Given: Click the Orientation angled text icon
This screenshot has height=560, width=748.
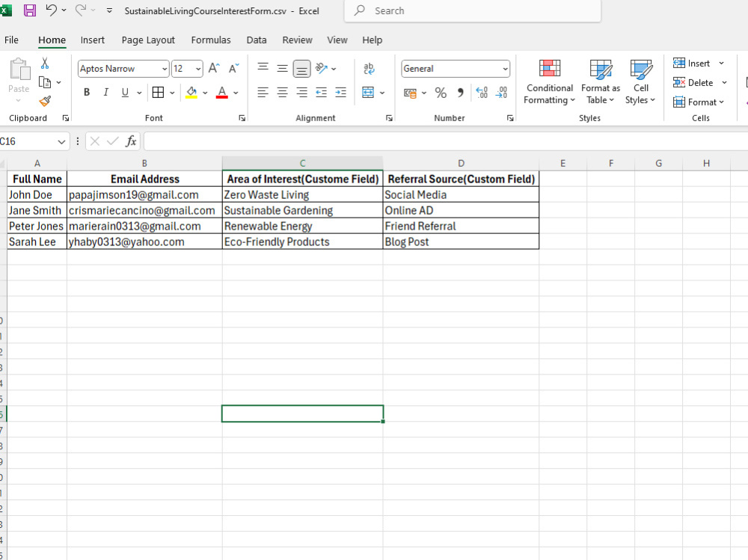Looking at the screenshot, I should (322, 68).
